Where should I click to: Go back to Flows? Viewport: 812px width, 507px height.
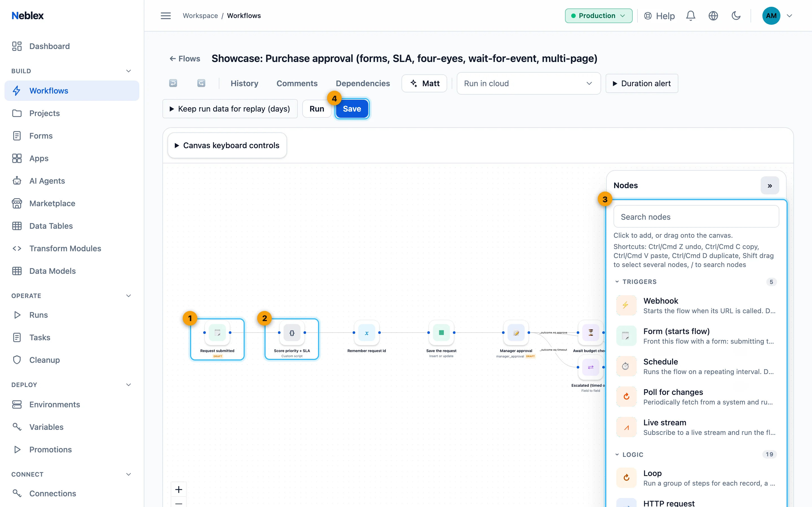(185, 59)
